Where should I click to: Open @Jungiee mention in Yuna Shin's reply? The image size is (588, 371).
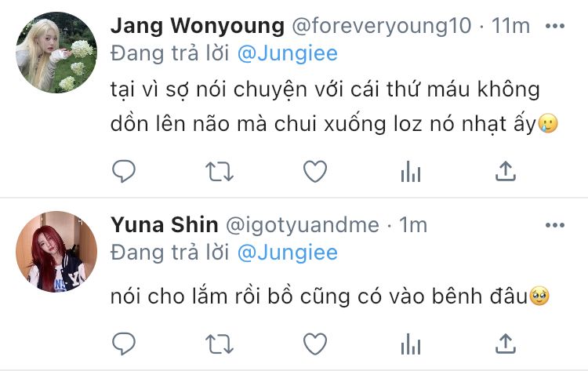288,253
